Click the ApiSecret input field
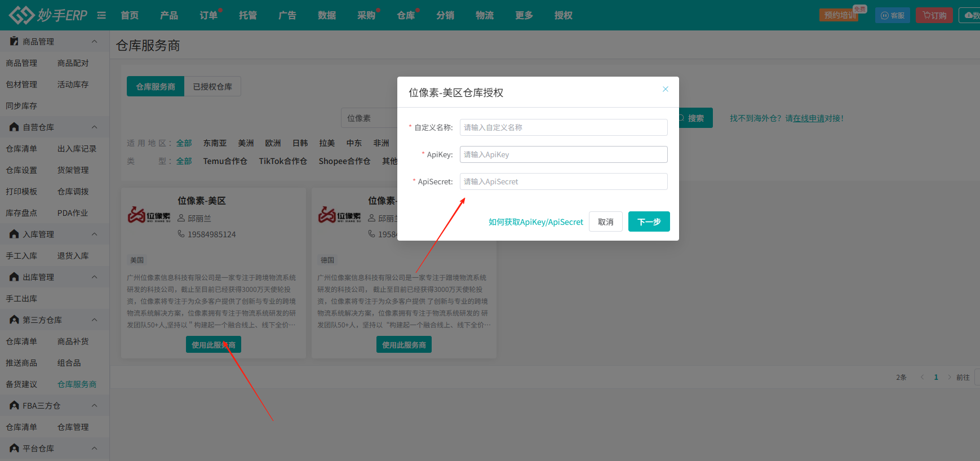The image size is (980, 461). 564,181
